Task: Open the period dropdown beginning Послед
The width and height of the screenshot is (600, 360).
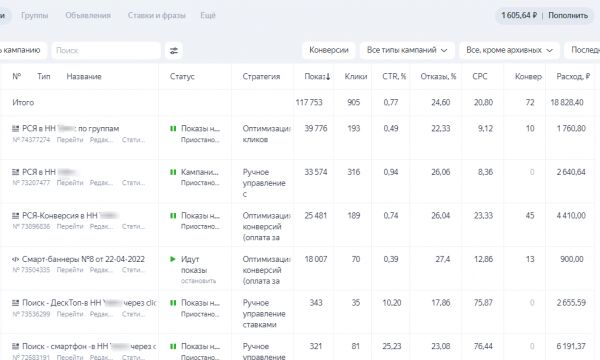Action: pyautogui.click(x=582, y=50)
